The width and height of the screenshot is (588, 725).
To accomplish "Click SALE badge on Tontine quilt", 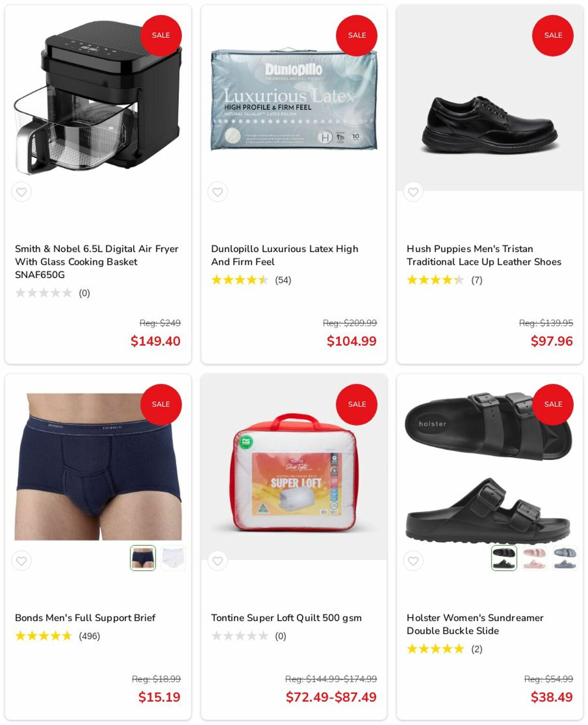I will (357, 404).
